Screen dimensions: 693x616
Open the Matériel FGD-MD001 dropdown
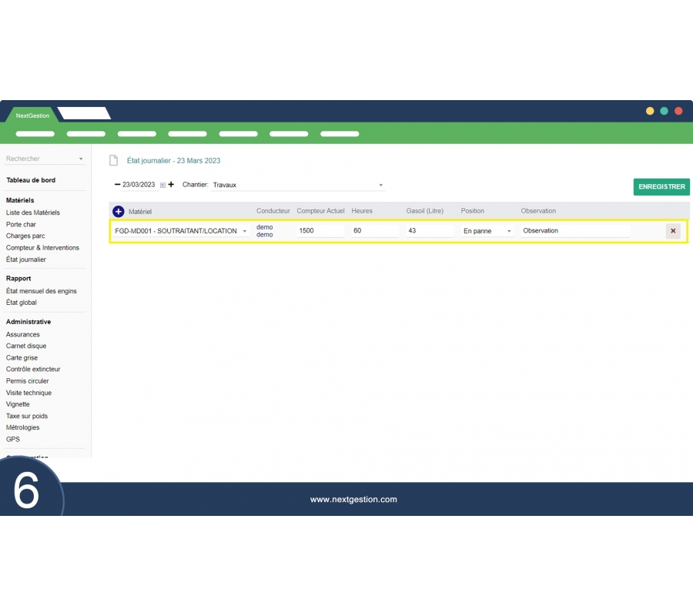click(245, 231)
